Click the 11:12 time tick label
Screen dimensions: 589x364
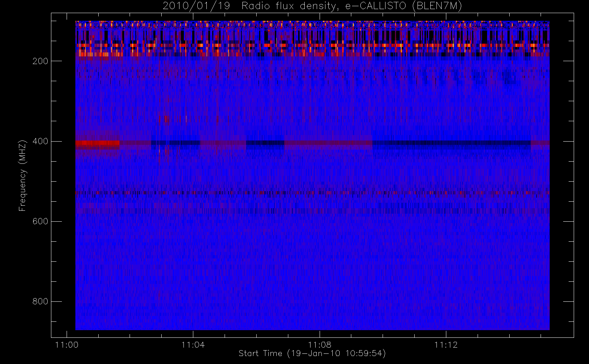click(x=446, y=344)
